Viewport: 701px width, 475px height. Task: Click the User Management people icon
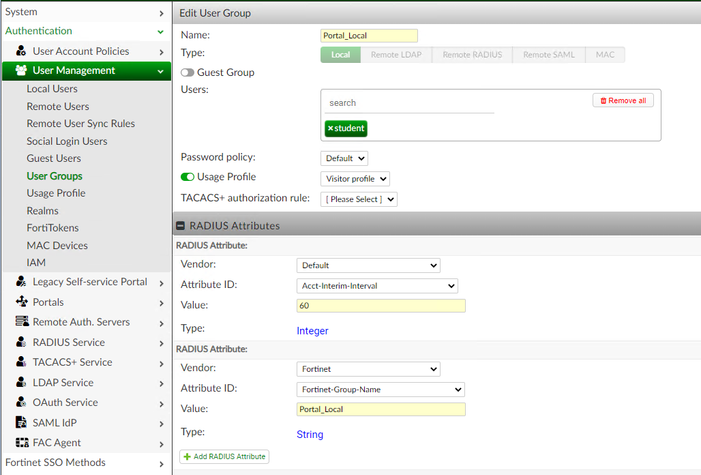(21, 71)
